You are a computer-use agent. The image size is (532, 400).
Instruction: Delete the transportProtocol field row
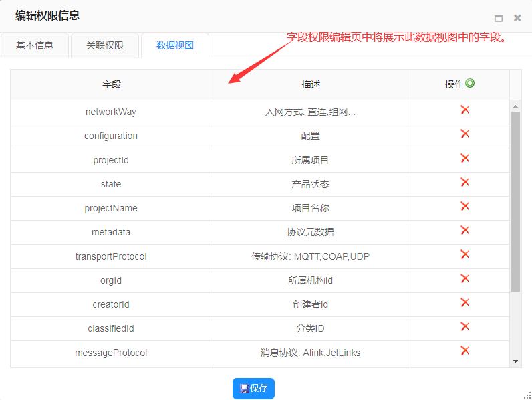pos(465,255)
